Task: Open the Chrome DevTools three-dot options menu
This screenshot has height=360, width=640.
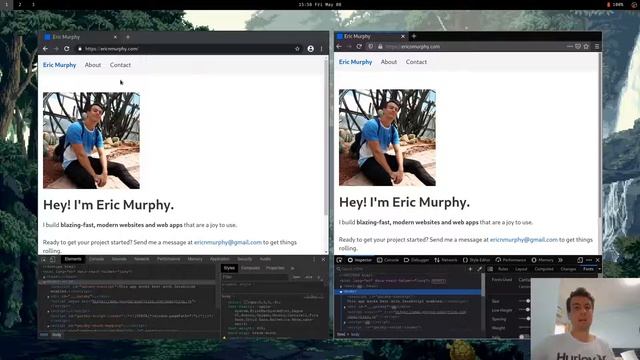Action: pos(314,259)
